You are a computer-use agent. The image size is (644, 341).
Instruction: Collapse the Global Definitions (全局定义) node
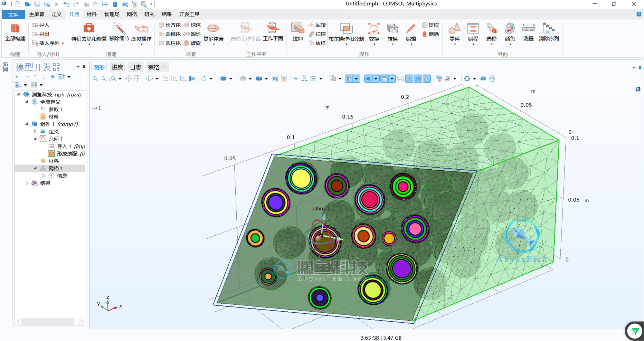tap(27, 102)
